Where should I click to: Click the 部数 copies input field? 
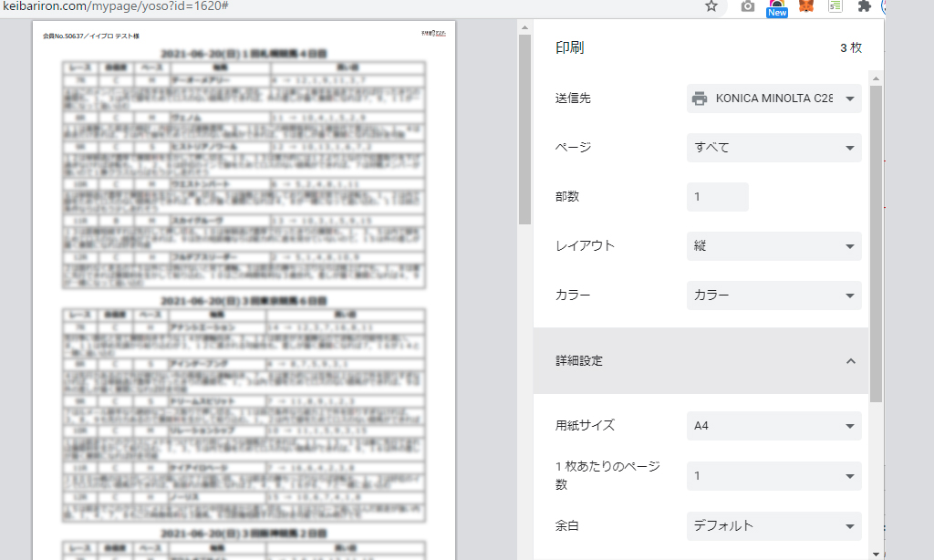[x=717, y=197]
